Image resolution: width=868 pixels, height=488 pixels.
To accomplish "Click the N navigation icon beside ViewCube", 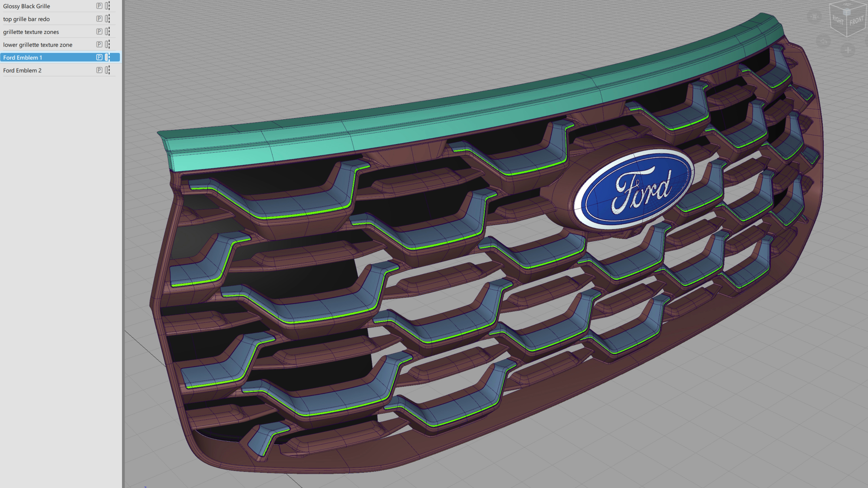I will pyautogui.click(x=814, y=17).
